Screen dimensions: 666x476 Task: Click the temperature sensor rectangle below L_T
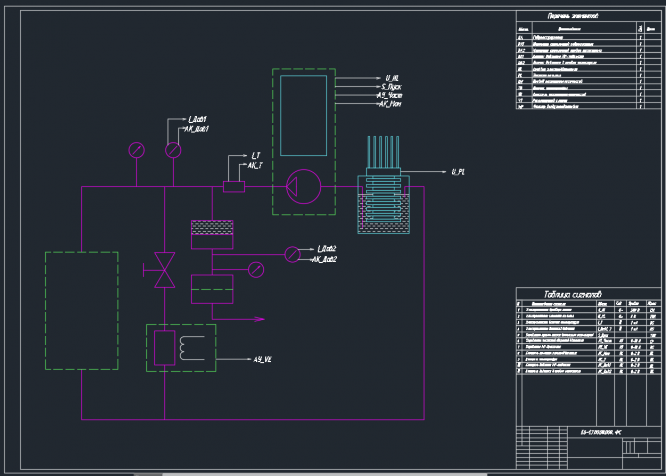pos(233,186)
